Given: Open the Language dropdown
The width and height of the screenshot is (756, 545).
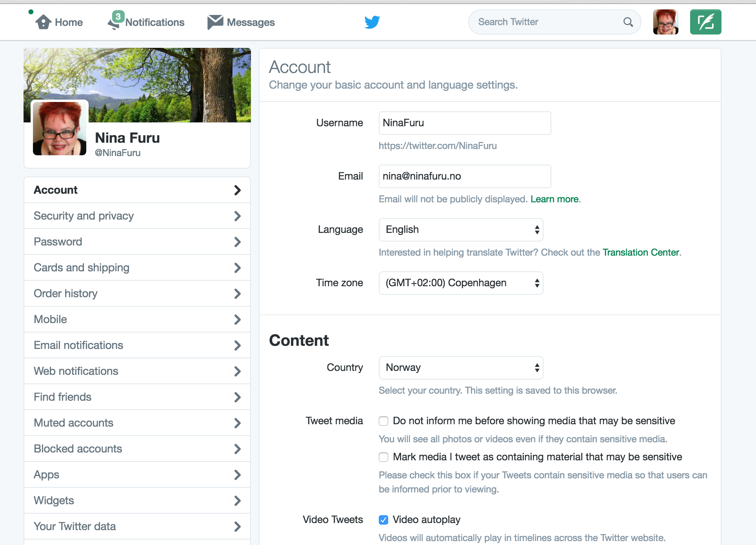Looking at the screenshot, I should [x=461, y=230].
